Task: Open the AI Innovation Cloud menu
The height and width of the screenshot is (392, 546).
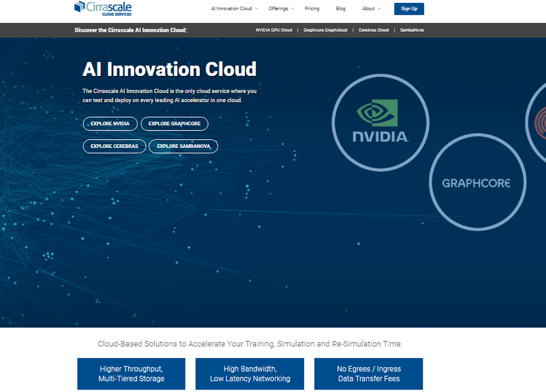Action: pos(232,9)
